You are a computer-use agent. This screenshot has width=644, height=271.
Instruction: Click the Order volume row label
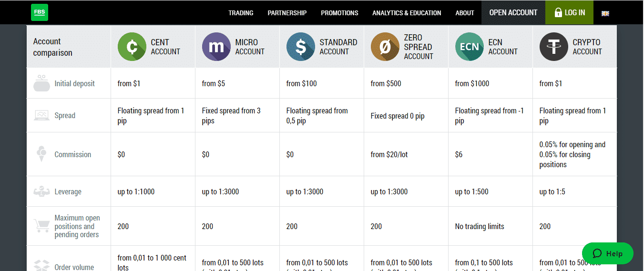(x=74, y=267)
